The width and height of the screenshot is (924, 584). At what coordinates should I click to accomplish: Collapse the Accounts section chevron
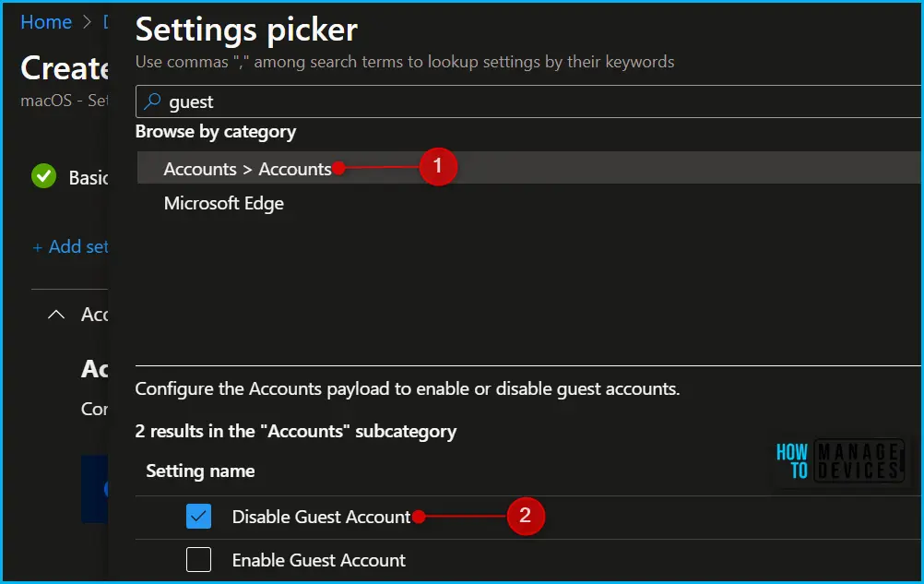tap(56, 314)
